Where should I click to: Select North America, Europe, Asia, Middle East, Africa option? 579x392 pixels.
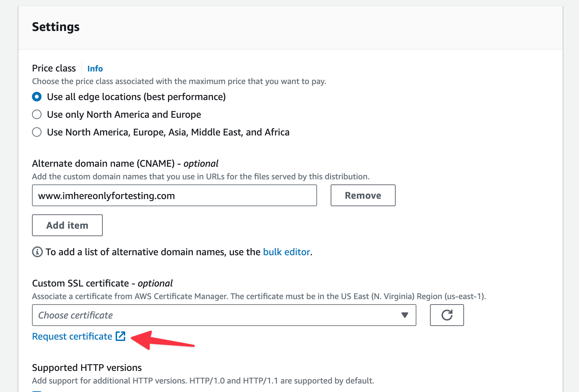coord(37,132)
